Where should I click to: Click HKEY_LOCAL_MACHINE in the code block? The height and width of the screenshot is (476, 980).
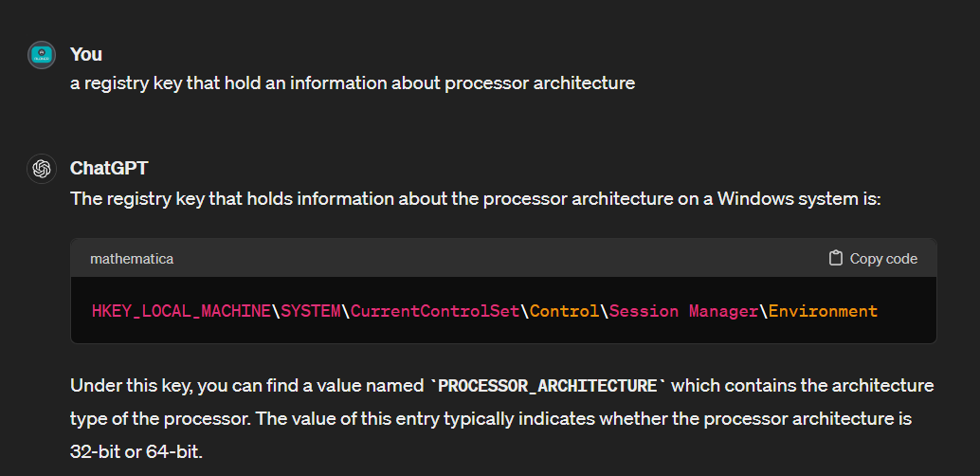[181, 311]
